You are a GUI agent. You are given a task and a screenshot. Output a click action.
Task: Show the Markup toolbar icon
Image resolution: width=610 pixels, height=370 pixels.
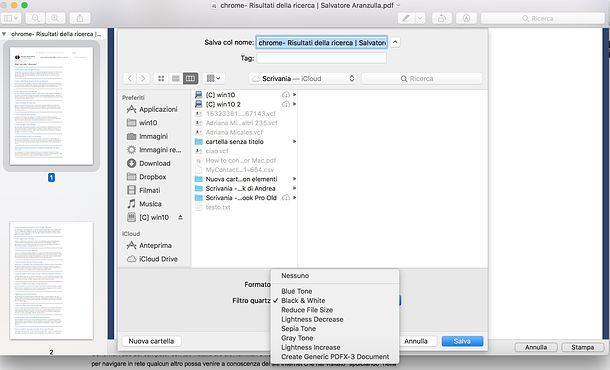466,18
